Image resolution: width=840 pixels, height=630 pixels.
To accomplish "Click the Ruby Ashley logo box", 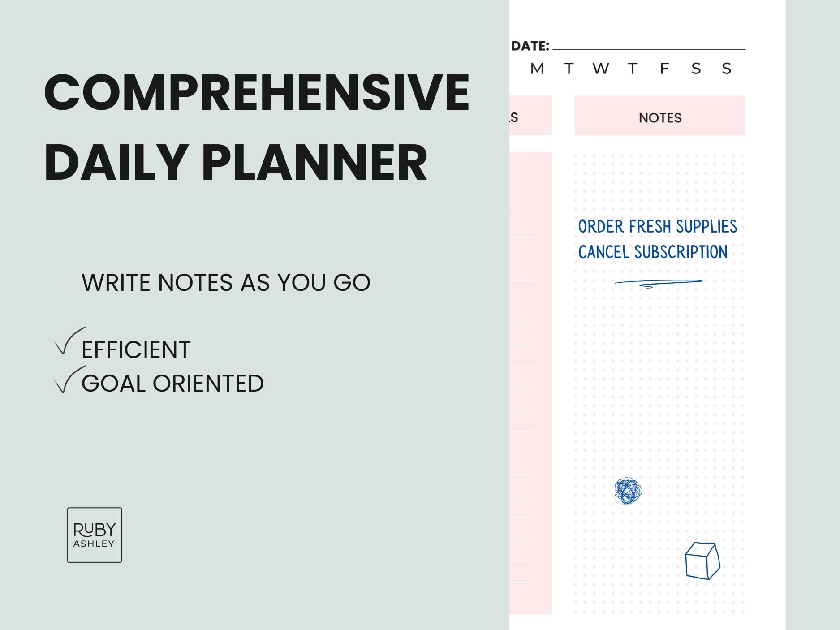I will pyautogui.click(x=94, y=535).
